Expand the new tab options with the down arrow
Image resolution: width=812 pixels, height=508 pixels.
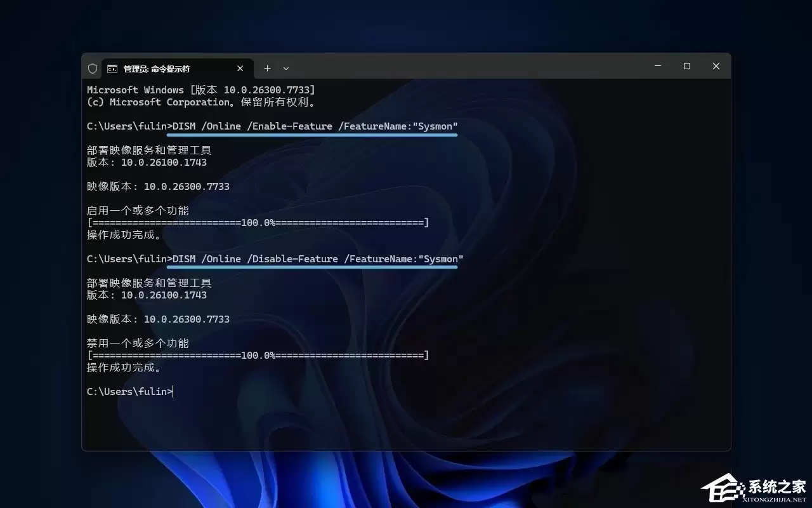click(x=286, y=68)
